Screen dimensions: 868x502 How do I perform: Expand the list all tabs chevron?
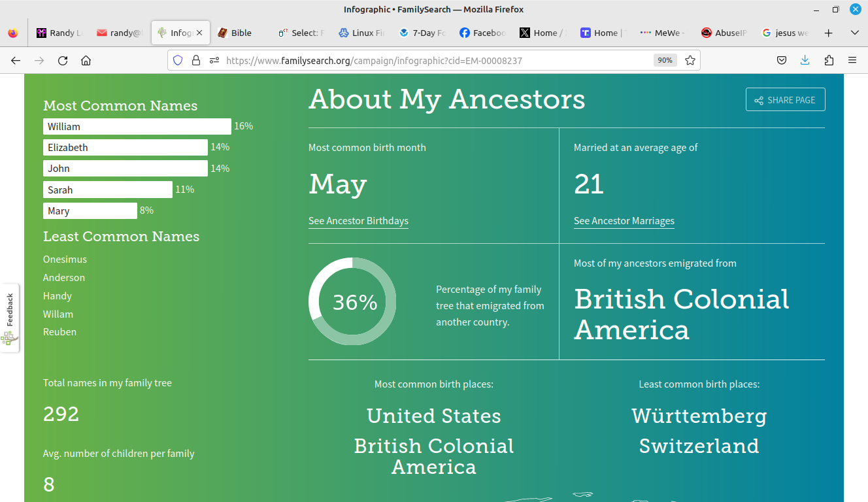click(854, 33)
